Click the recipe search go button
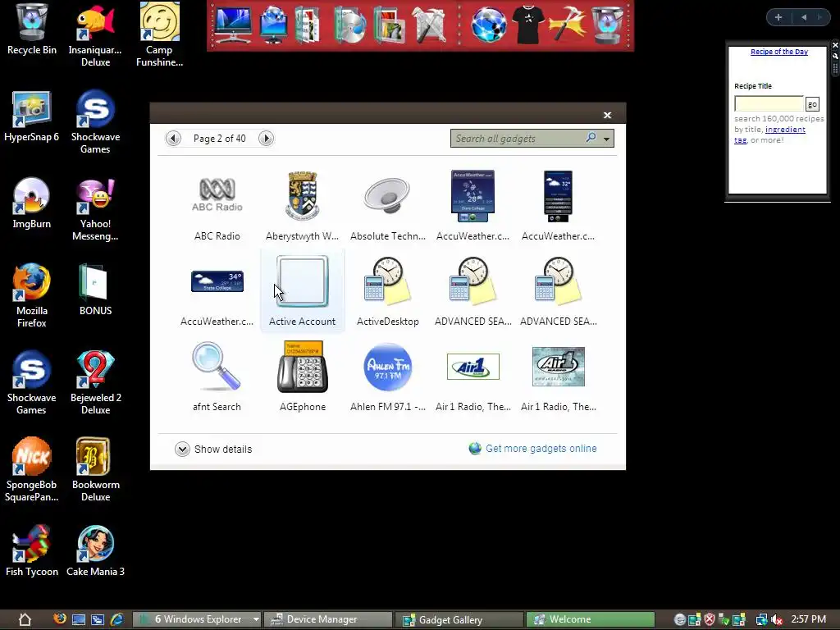Viewport: 840px width, 630px height. tap(812, 104)
